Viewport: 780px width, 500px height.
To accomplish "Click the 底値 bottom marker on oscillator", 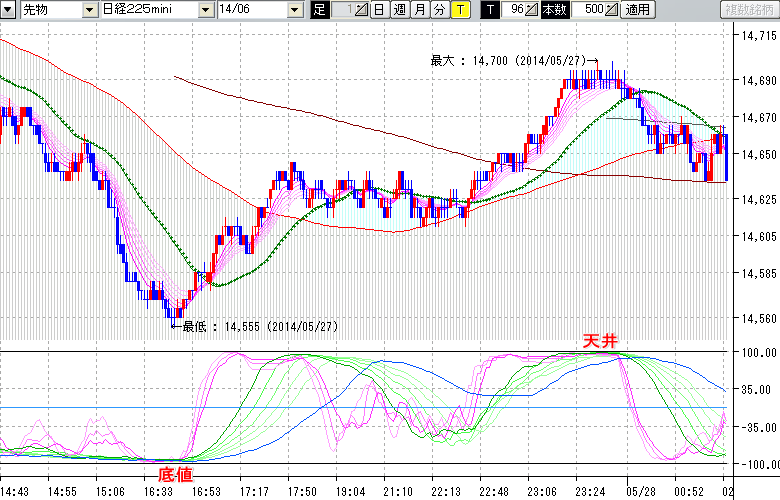I will click(x=175, y=474).
